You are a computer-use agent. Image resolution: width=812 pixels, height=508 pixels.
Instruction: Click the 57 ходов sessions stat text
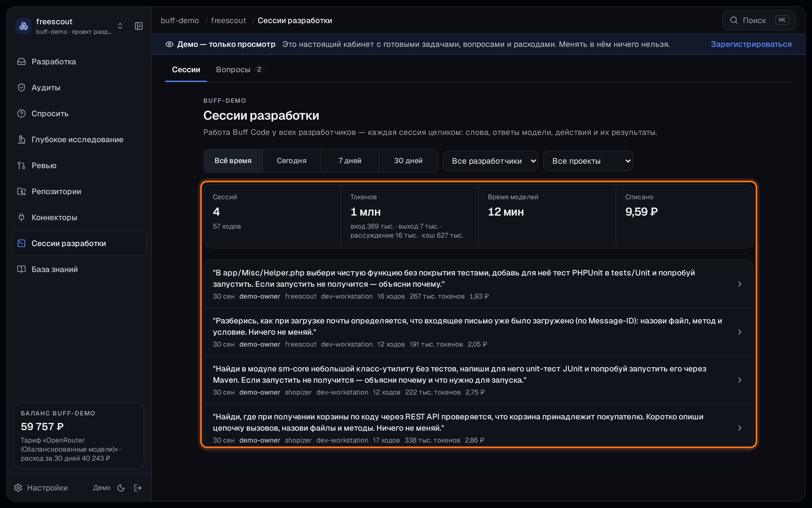pyautogui.click(x=227, y=226)
